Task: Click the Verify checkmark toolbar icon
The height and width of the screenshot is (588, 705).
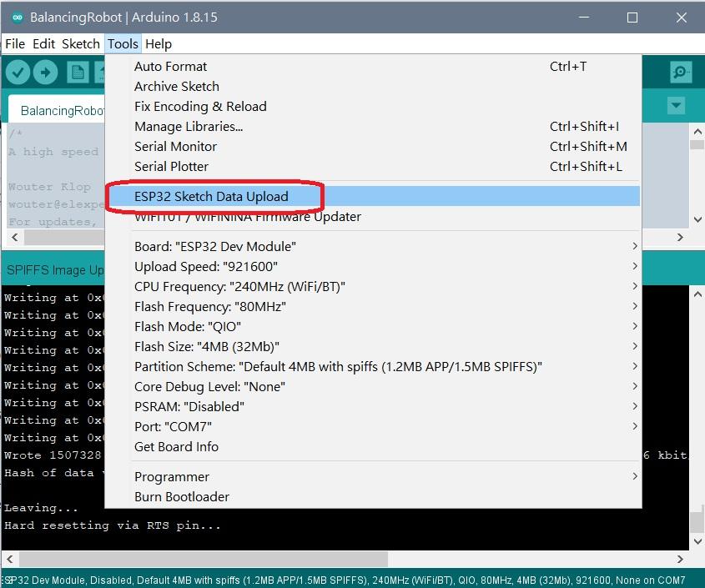Action: tap(18, 72)
